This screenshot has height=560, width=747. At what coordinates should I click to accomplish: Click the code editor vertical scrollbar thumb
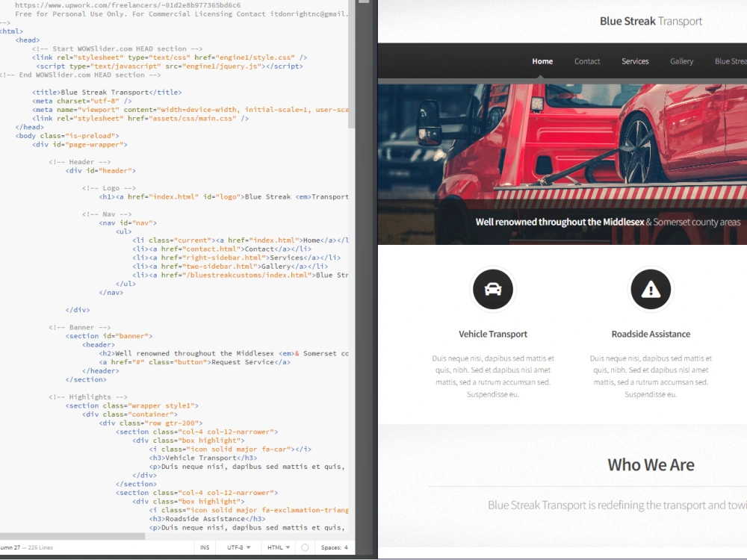352,64
